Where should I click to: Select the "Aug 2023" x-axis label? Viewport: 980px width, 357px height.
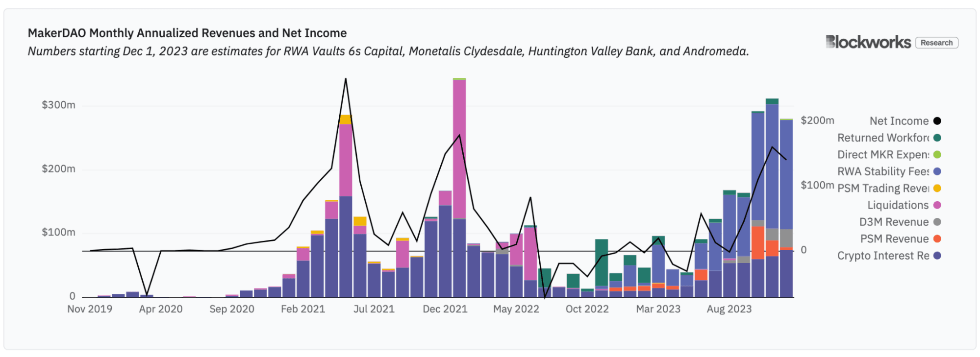click(729, 309)
